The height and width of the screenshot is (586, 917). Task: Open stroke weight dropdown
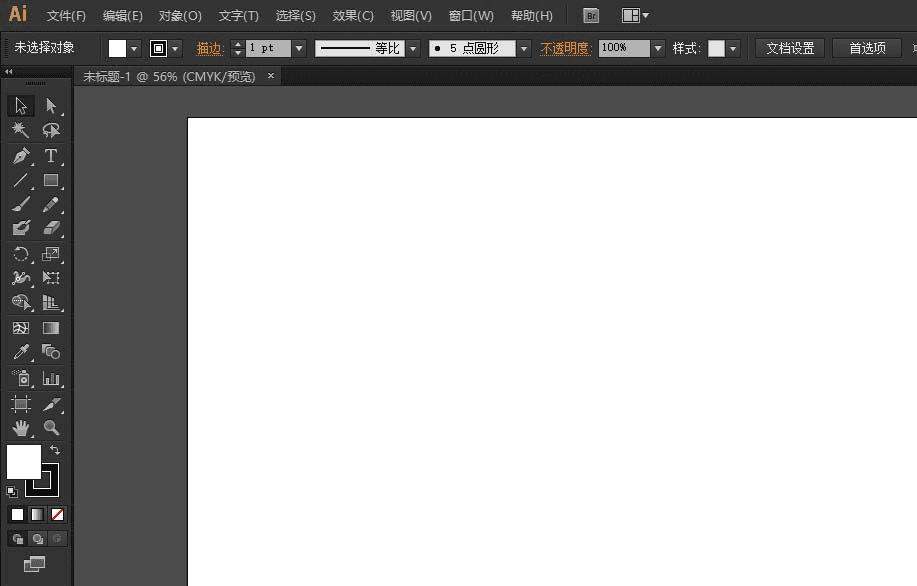(x=299, y=49)
